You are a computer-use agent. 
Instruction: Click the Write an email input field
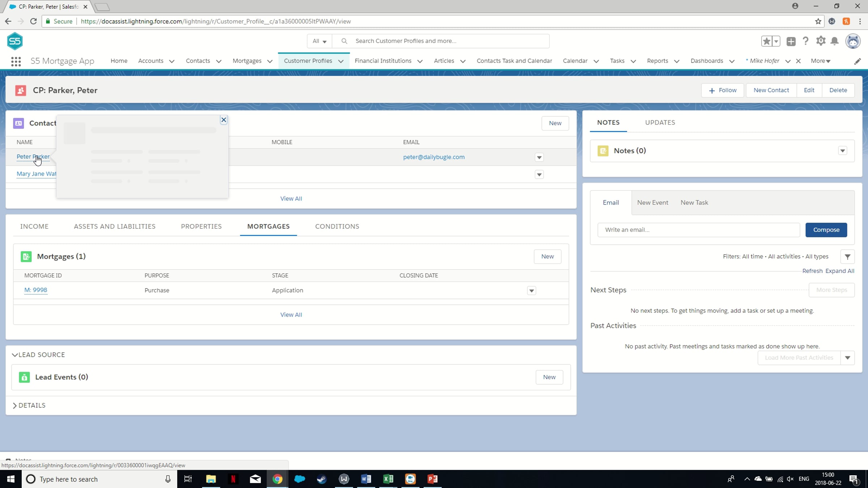(x=698, y=230)
